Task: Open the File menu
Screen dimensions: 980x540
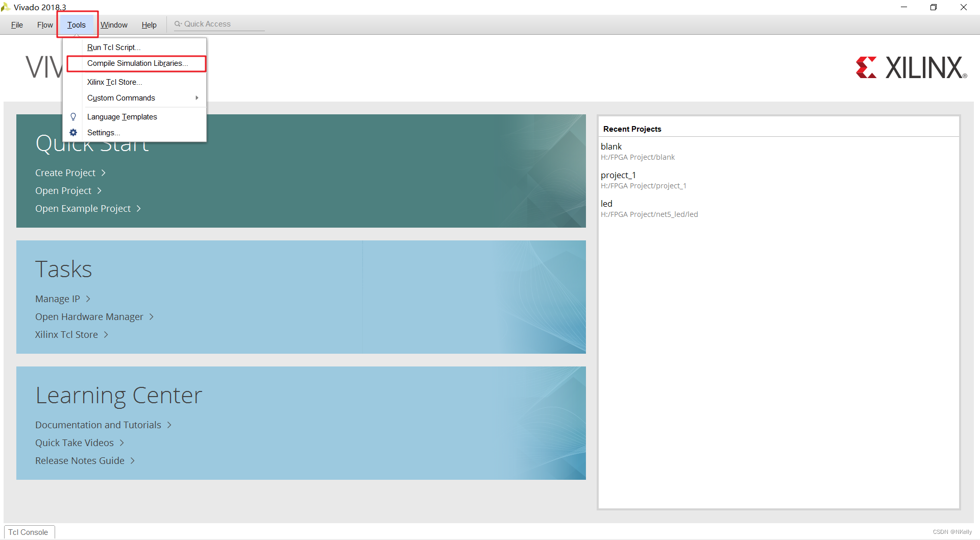Action: (17, 25)
